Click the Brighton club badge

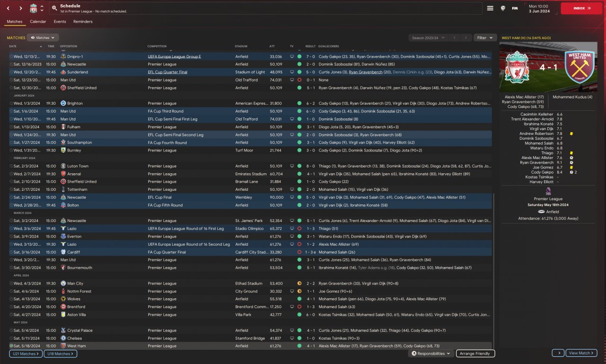63,103
